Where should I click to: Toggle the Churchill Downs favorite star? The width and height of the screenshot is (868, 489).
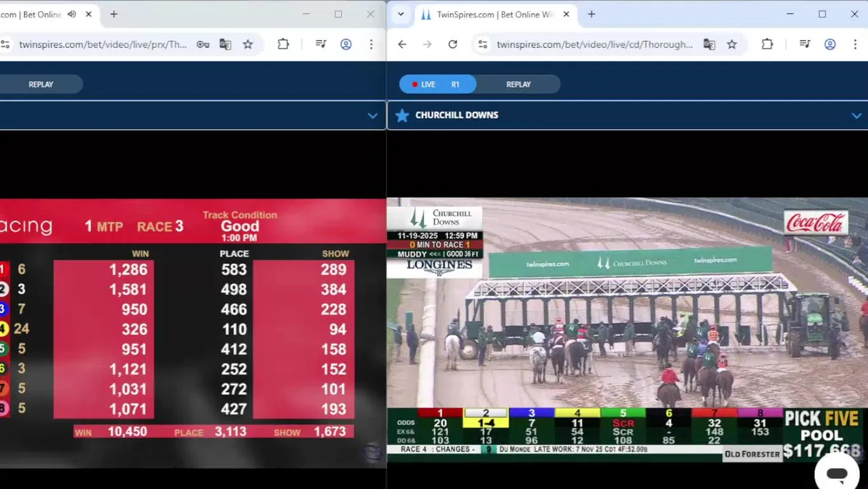coord(402,115)
